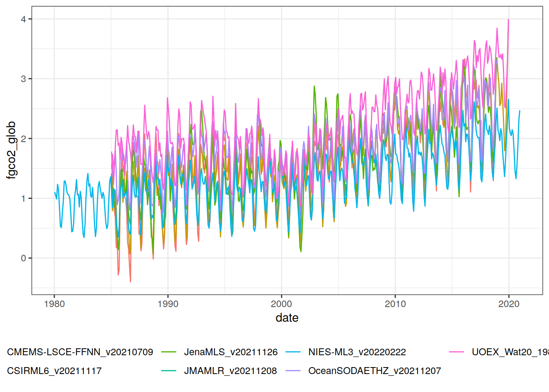Click the purple OceanSODAETHZ legend line swatch
This screenshot has height=392, width=549.
pyautogui.click(x=293, y=371)
